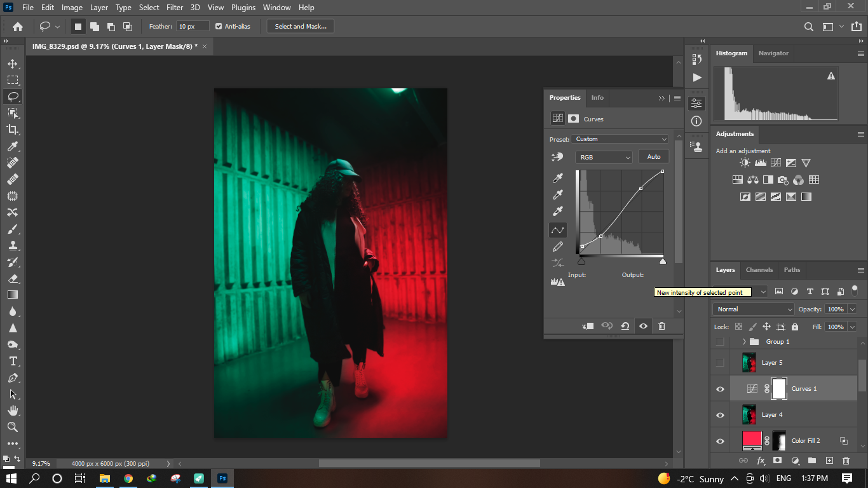Open the Curves Preset dropdown
The image size is (868, 488).
point(620,139)
